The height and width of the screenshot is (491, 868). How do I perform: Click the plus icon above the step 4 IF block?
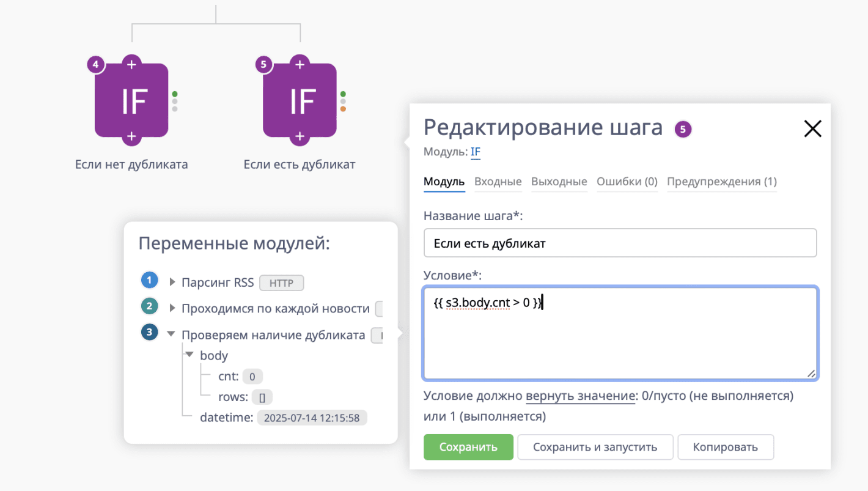tap(131, 64)
